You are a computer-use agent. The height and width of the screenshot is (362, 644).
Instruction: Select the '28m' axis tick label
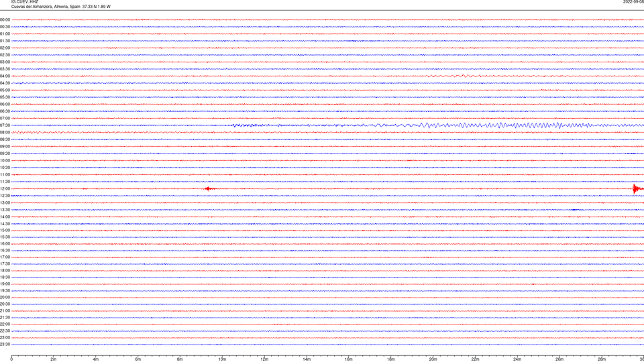click(602, 359)
